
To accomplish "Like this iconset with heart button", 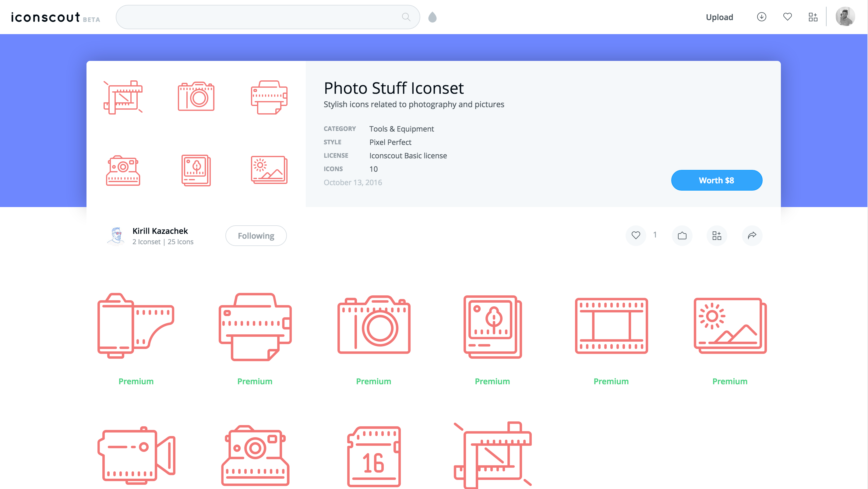I will click(636, 235).
